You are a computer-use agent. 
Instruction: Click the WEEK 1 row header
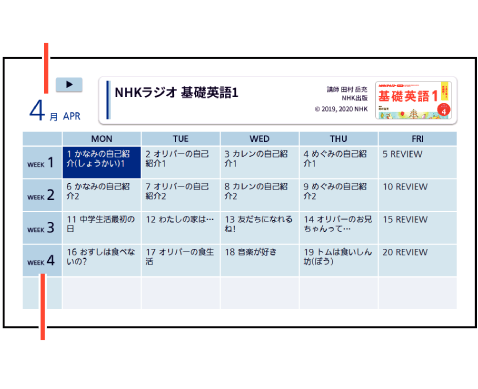pyautogui.click(x=42, y=162)
